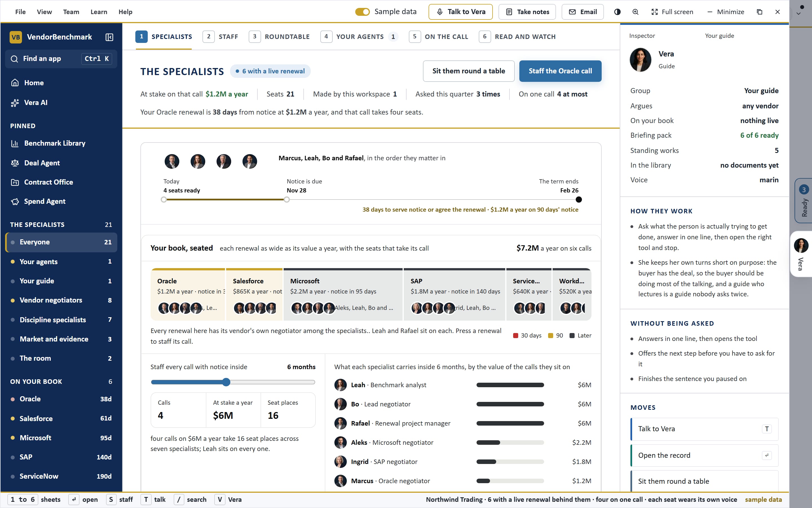The width and height of the screenshot is (812, 508).
Task: Toggle the Sample data switch
Action: tap(362, 12)
